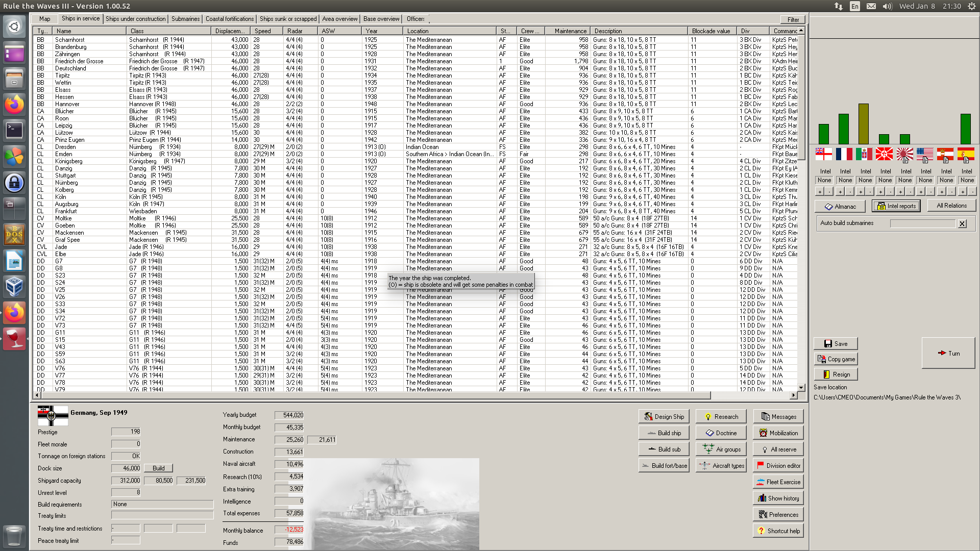Increase intel on Spain with plus button
The width and height of the screenshot is (980, 551).
click(x=963, y=191)
